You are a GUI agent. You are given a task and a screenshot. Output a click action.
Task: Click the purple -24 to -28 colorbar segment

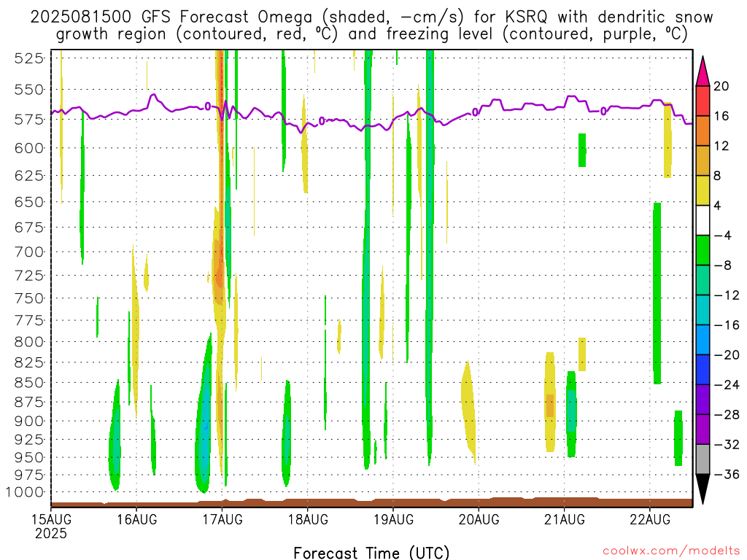(x=703, y=400)
